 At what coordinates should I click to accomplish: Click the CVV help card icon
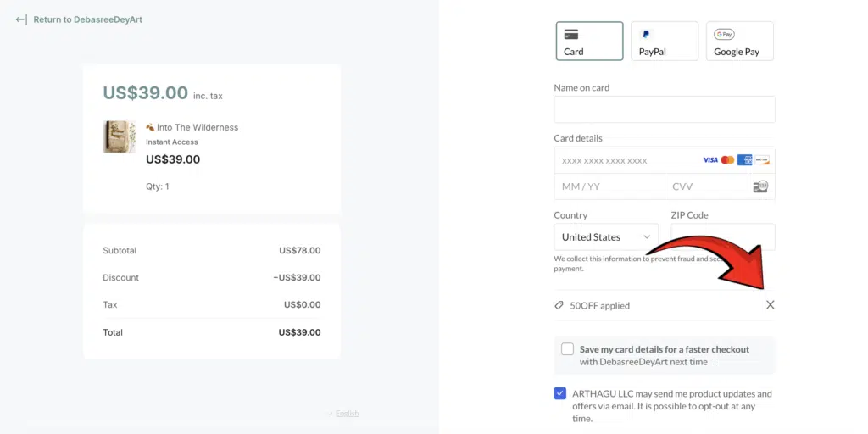(x=760, y=186)
